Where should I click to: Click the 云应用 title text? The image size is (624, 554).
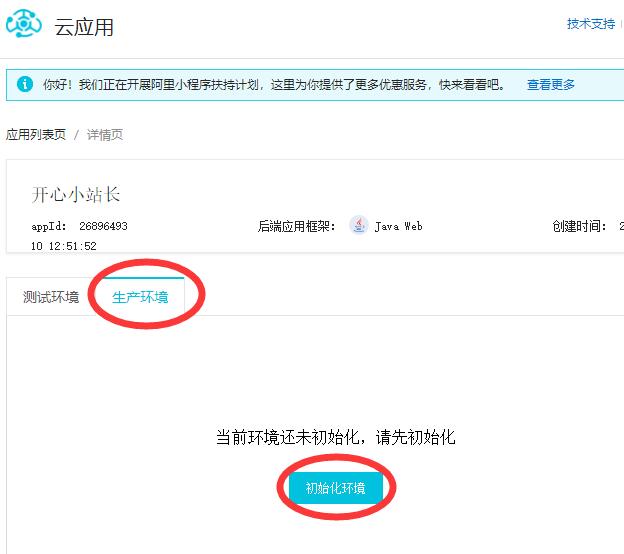point(84,27)
